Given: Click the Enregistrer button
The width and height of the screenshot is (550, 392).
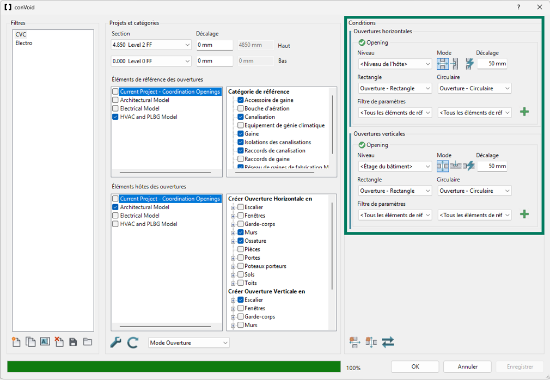Looking at the screenshot, I should 520,366.
